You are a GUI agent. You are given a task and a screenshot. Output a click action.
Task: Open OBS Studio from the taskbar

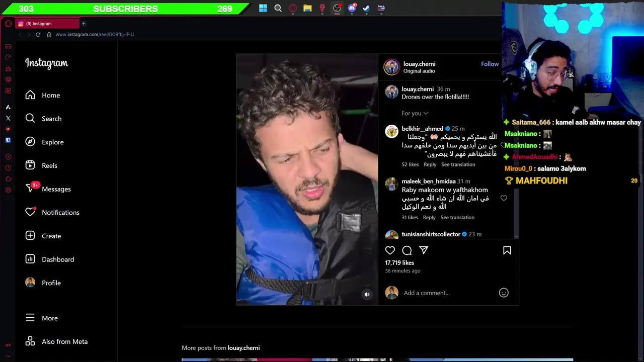[337, 8]
